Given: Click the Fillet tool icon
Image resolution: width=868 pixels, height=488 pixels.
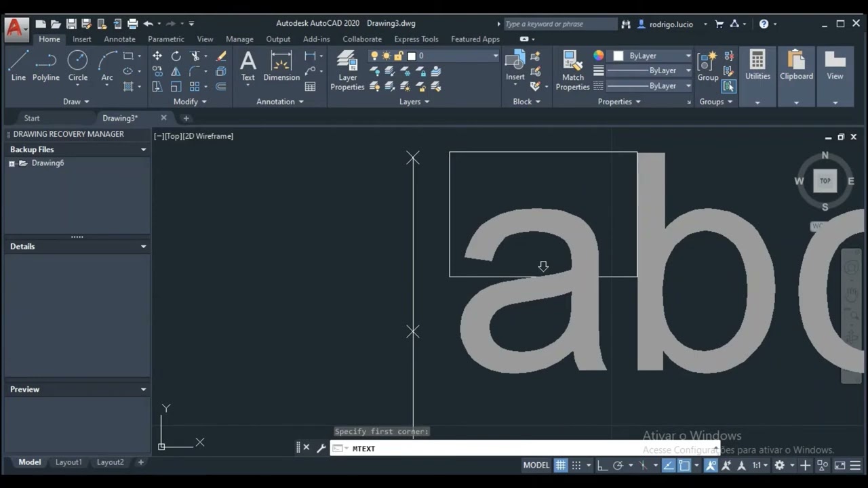Looking at the screenshot, I should pyautogui.click(x=195, y=71).
